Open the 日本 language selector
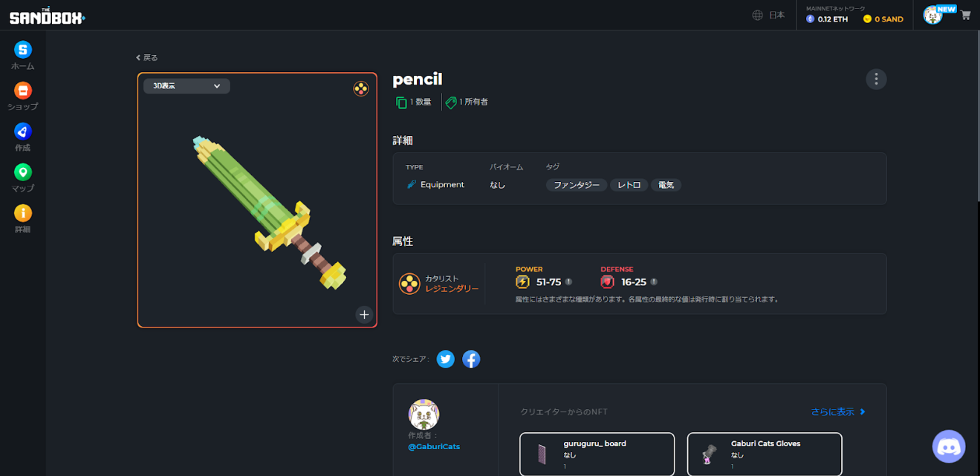 tap(769, 15)
